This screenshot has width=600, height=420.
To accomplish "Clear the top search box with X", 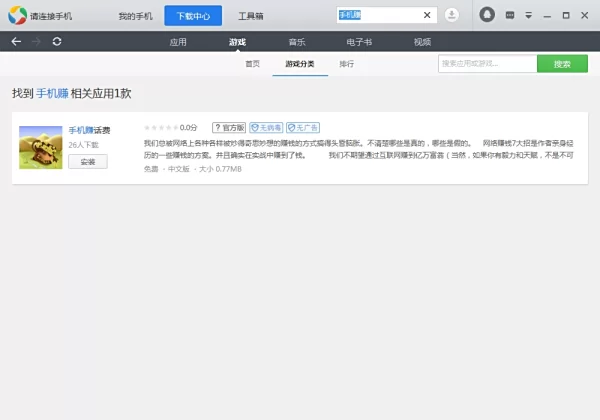I will coord(427,15).
